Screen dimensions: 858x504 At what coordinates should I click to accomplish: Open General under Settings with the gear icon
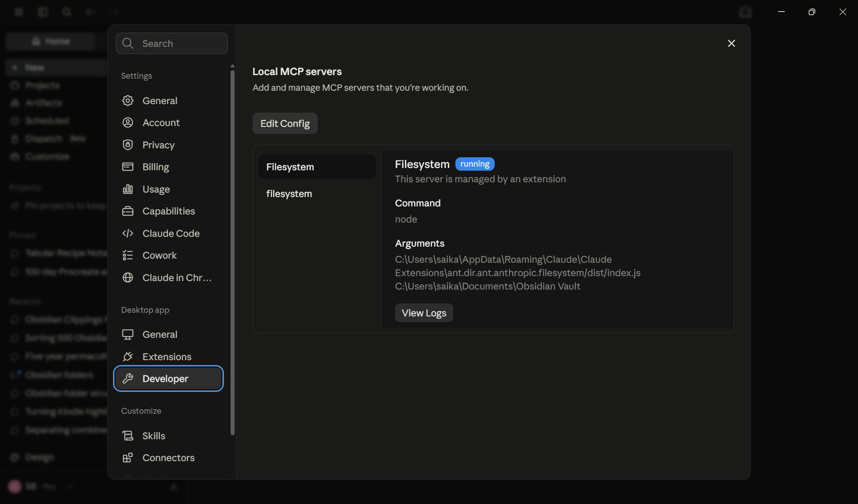(x=168, y=101)
